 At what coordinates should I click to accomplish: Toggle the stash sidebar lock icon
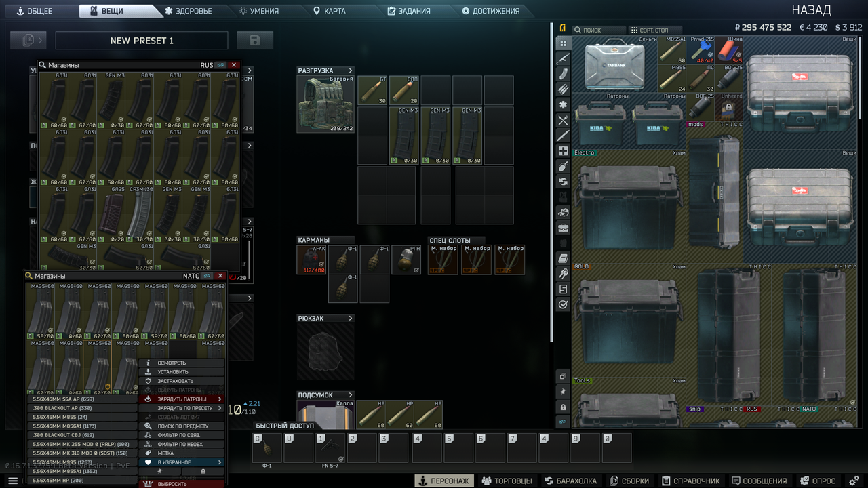point(563,407)
